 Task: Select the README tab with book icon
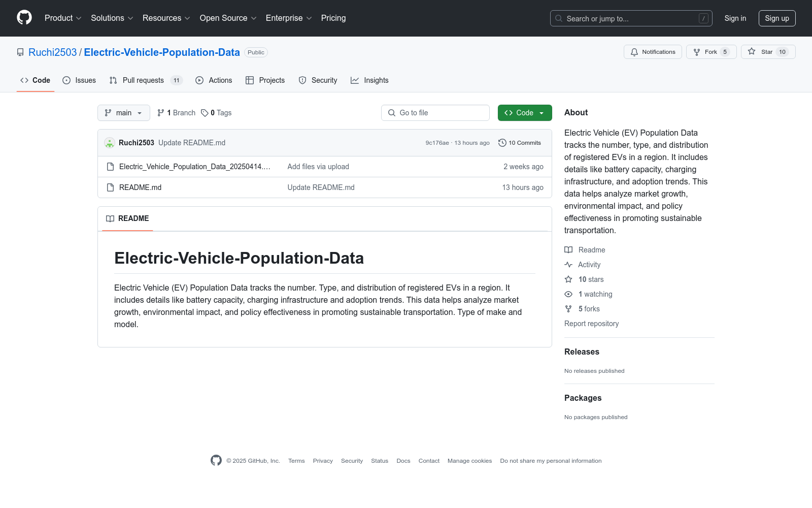[127, 218]
